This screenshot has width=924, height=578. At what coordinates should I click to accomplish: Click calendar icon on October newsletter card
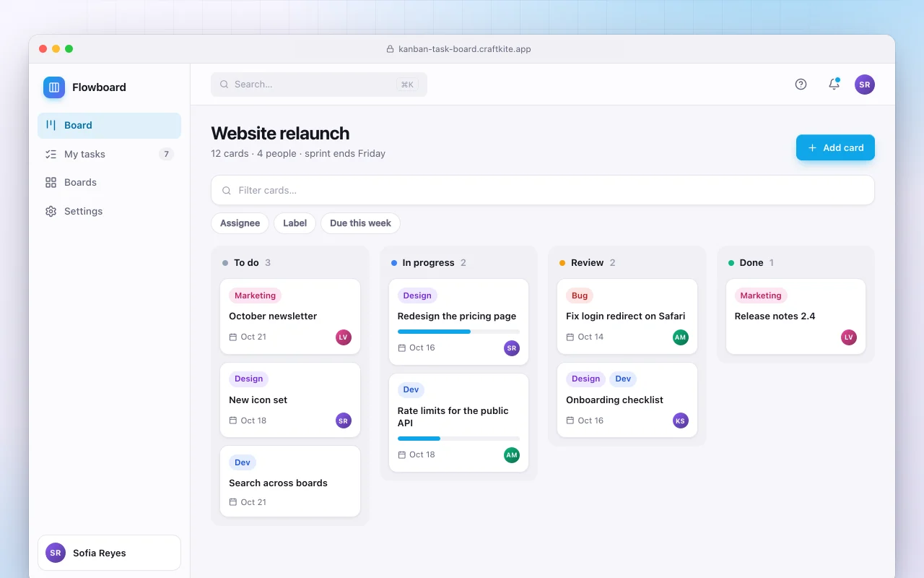[233, 337]
